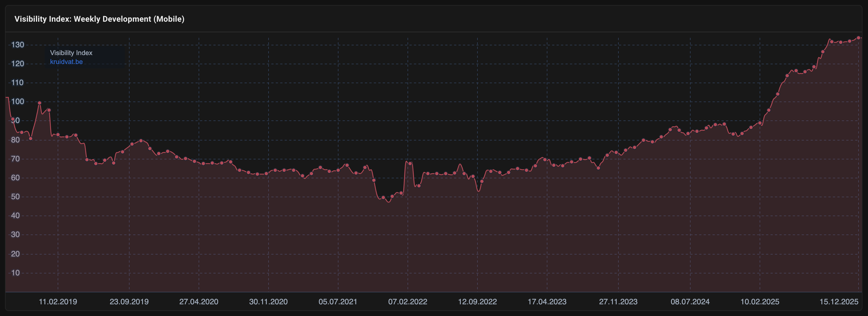Pick the 05.07.2021 date marker
This screenshot has height=316, width=868.
[x=338, y=302]
